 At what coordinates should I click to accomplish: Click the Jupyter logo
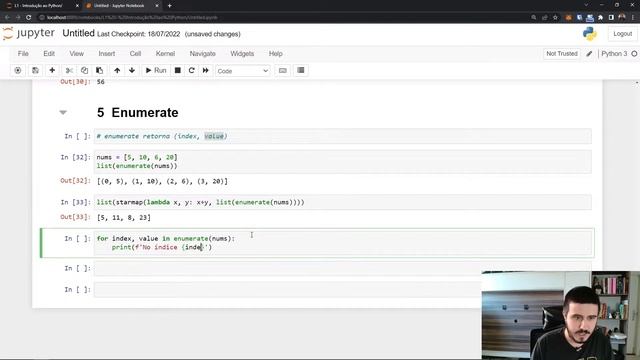[x=29, y=33]
